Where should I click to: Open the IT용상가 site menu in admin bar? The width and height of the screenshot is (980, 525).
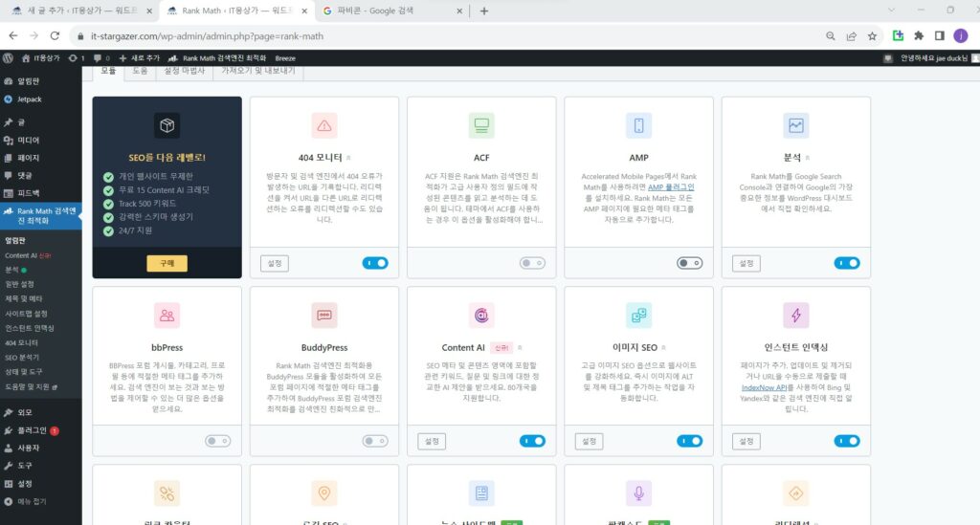click(x=41, y=58)
